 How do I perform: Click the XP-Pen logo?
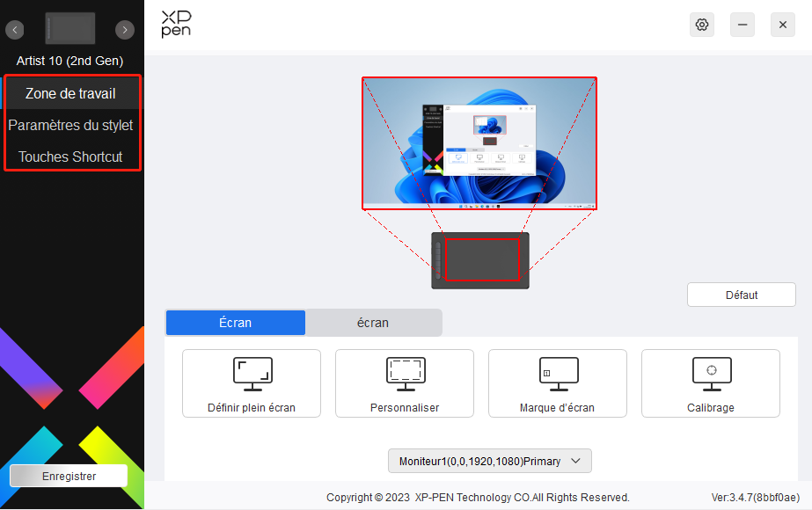[176, 25]
